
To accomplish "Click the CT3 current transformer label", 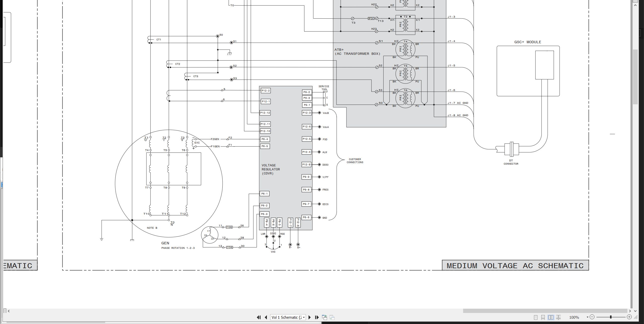I will 196,76.
